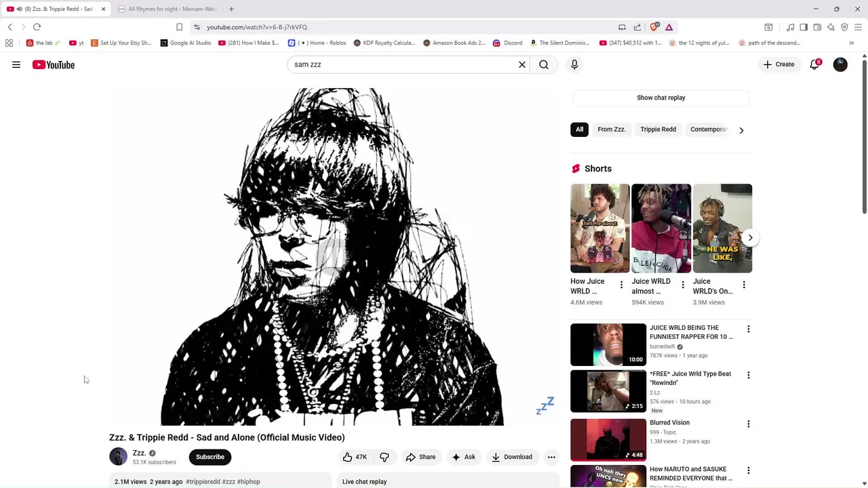868x488 pixels.
Task: Select the 'Contemporary' filter chip
Action: coord(709,129)
